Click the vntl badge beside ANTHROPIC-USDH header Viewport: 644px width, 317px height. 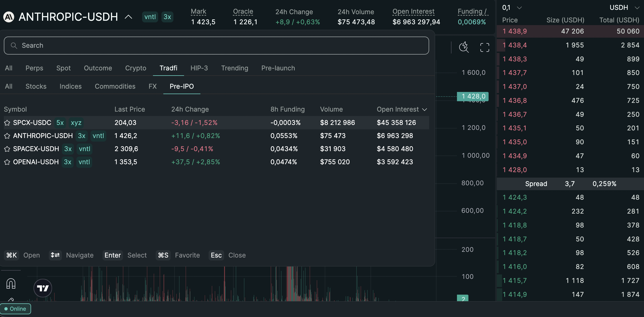(x=150, y=17)
